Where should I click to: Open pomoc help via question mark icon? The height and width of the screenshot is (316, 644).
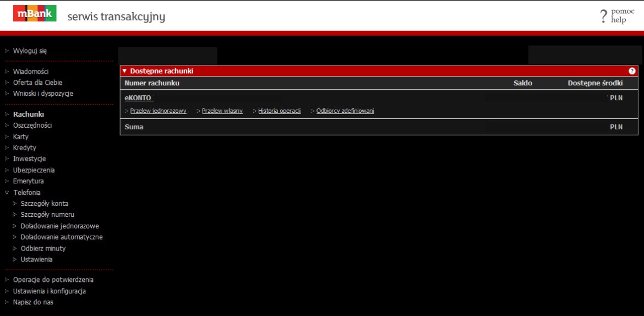point(603,17)
